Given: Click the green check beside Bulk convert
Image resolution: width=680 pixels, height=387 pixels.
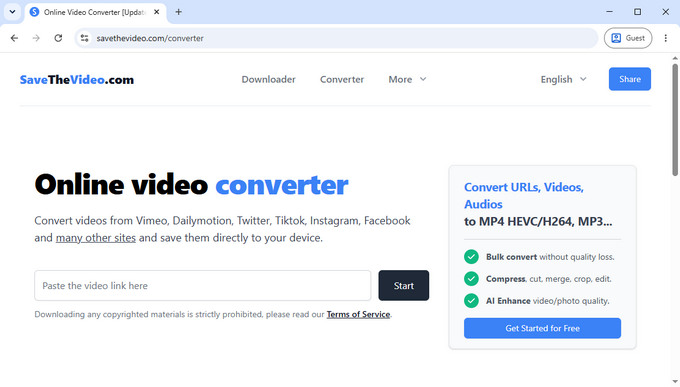Looking at the screenshot, I should coord(471,257).
